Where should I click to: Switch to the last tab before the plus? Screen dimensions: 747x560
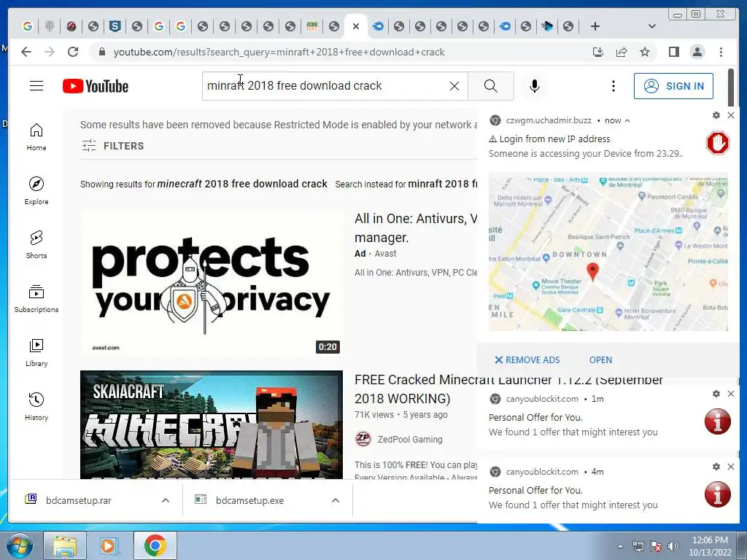pos(568,26)
